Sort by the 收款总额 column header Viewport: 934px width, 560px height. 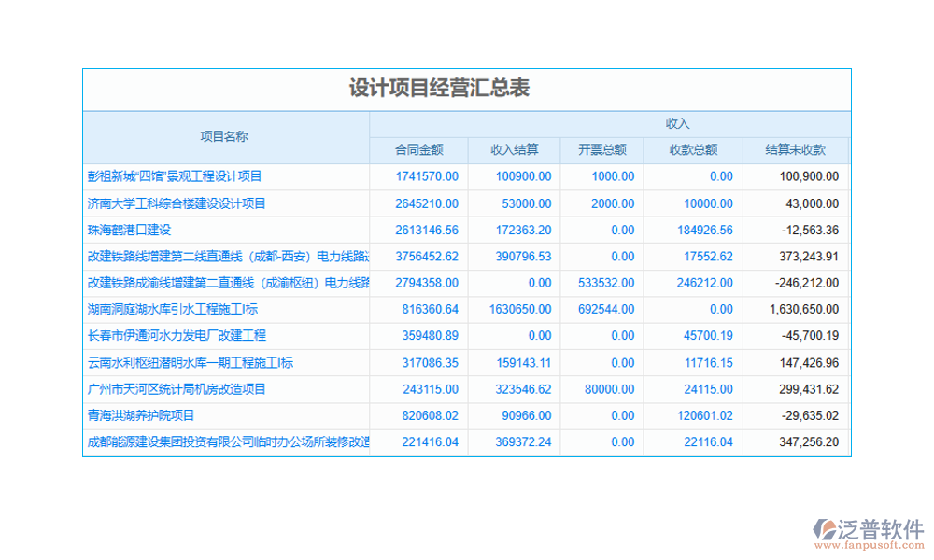point(693,147)
